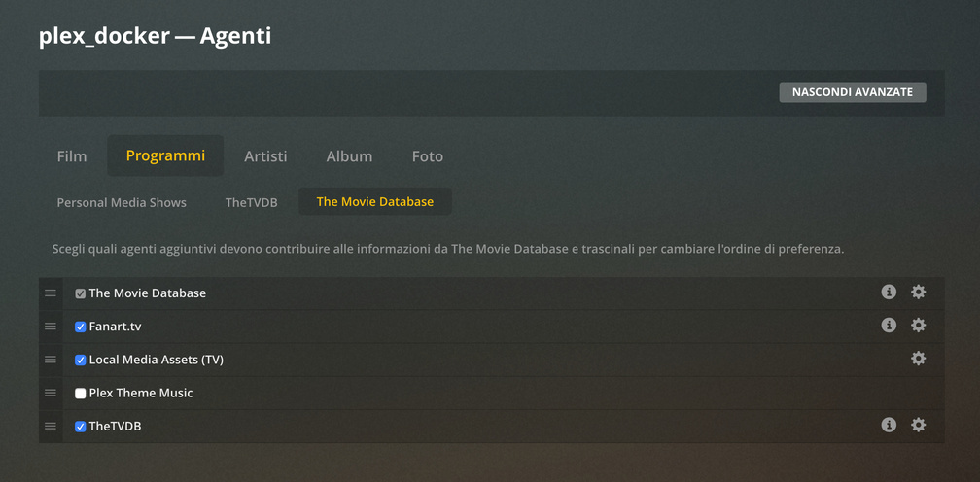Show Fanart.tv agent info
This screenshot has height=482, width=980.
point(888,326)
